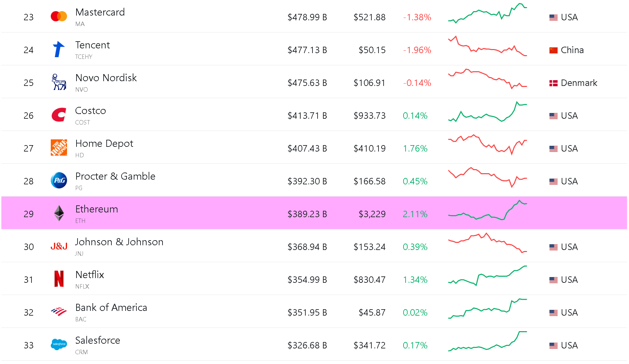Click the USA flag in Costco row

coord(554,116)
